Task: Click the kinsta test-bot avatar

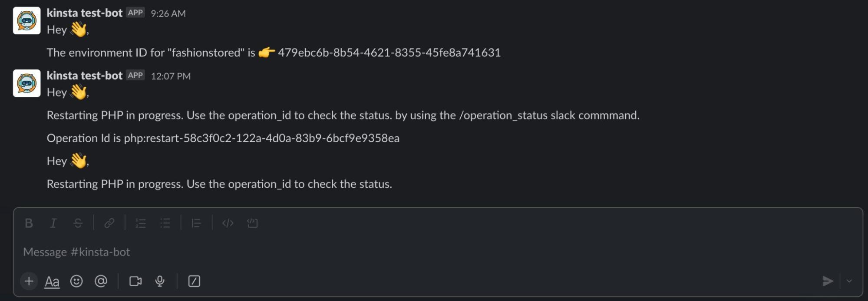Action: pos(26,20)
